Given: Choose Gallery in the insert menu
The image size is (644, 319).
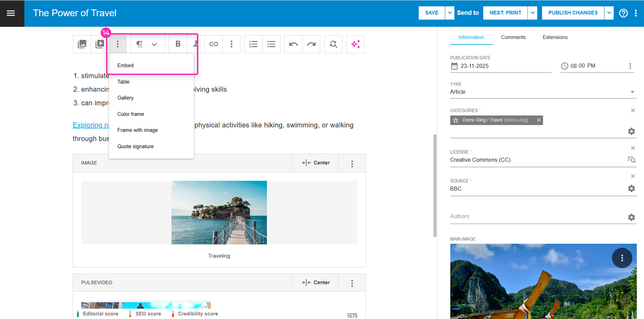Looking at the screenshot, I should [x=125, y=98].
